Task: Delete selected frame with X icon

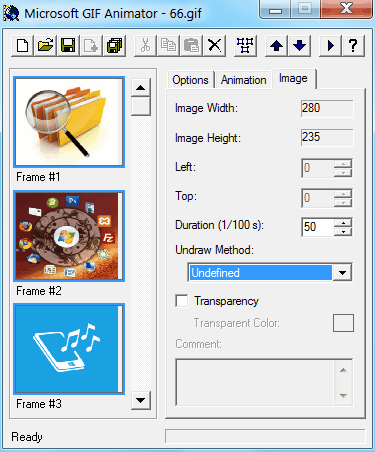Action: point(215,45)
